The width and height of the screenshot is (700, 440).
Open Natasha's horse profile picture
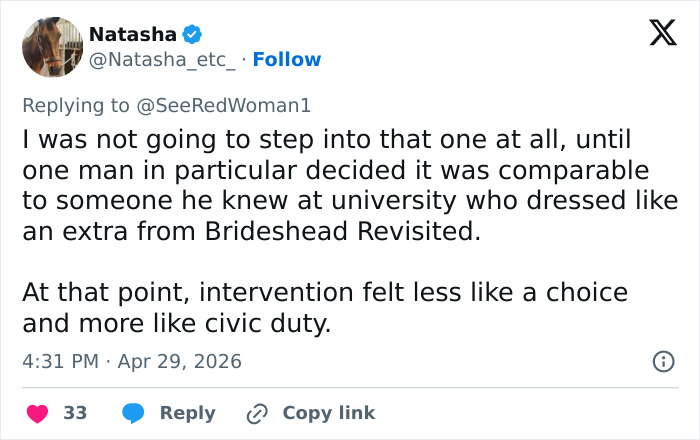tap(52, 47)
